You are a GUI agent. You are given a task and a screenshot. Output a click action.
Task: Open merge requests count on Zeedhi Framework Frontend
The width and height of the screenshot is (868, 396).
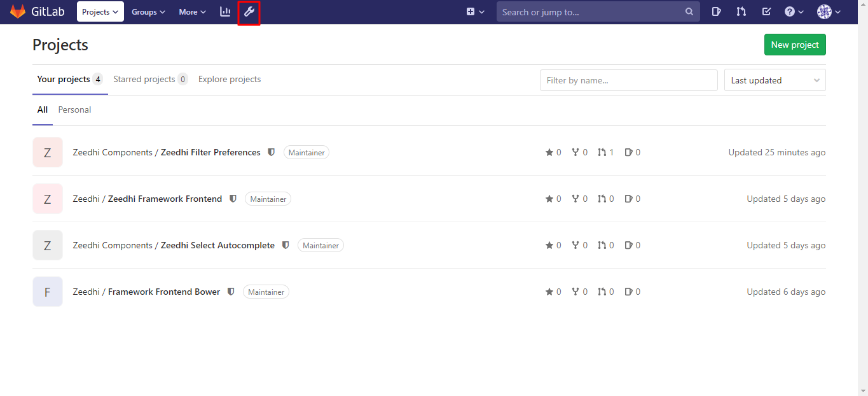(606, 199)
